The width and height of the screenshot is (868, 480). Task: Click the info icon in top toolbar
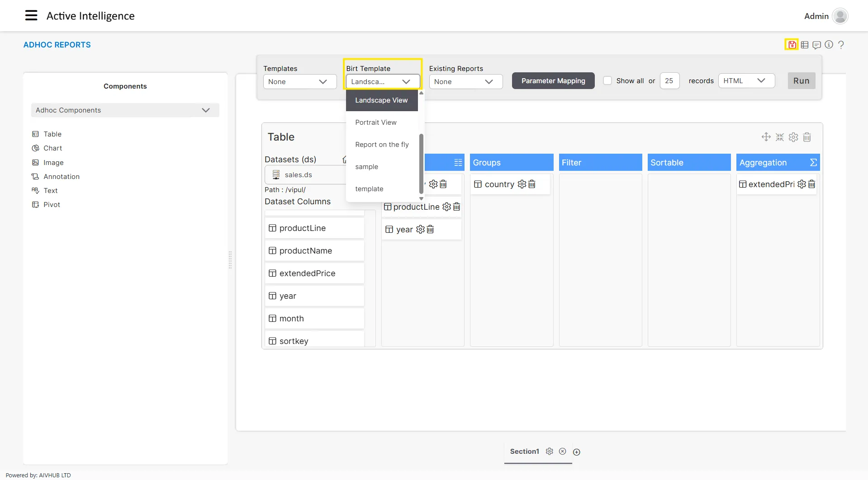point(829,45)
